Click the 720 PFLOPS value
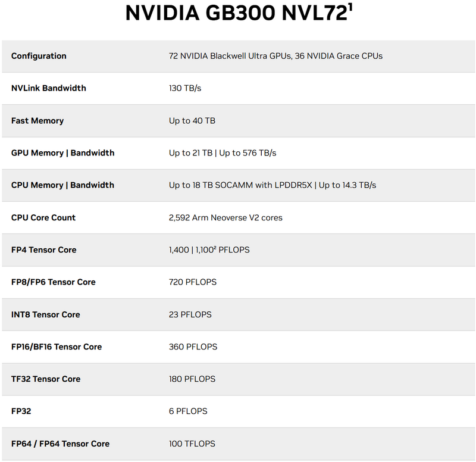Image resolution: width=476 pixels, height=462 pixels. tap(193, 282)
